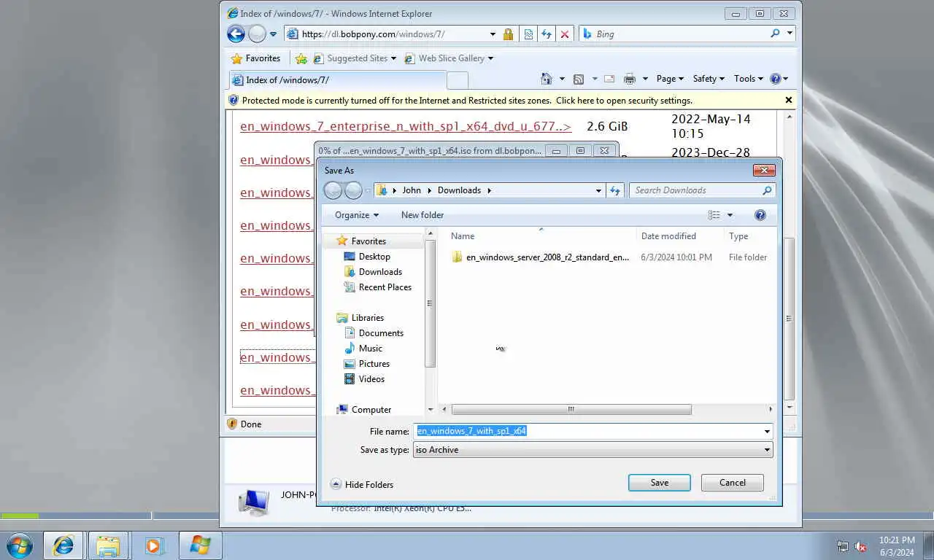Click the Print icon in IE command bar
The image size is (934, 560).
pyautogui.click(x=630, y=79)
